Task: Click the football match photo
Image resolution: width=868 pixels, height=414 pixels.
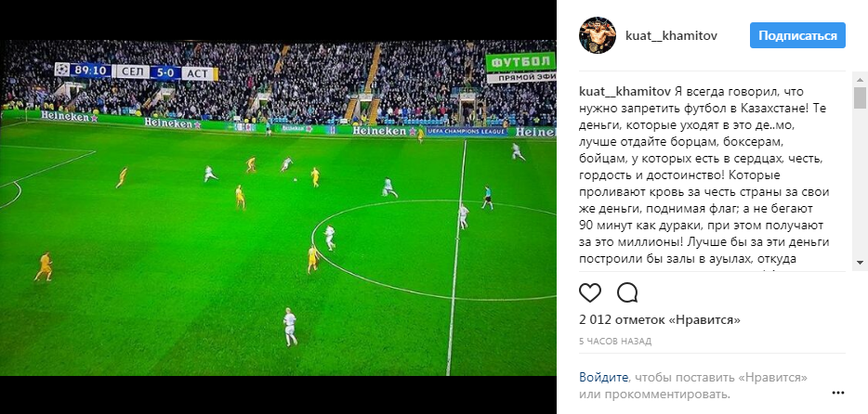Action: tap(278, 208)
